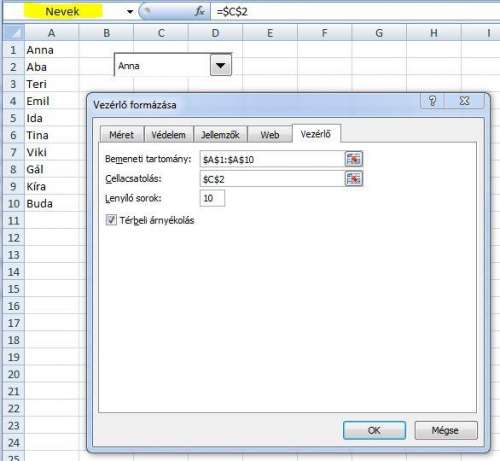The height and width of the screenshot is (461, 500).
Task: Select column C header
Action: coord(161,33)
